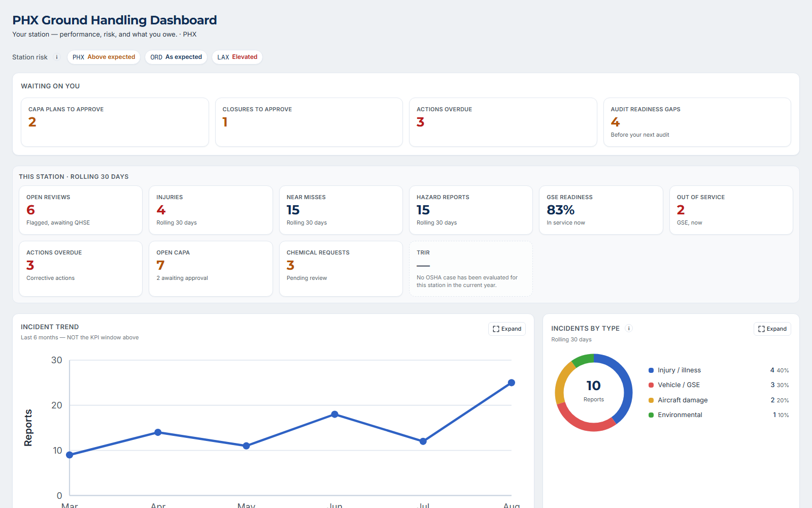This screenshot has height=508, width=812.
Task: Select the ORD As expected risk chip
Action: [176, 57]
